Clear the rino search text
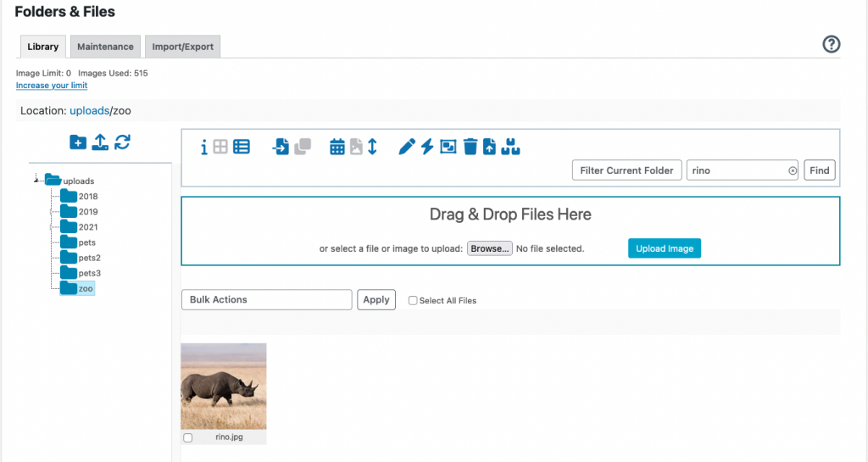This screenshot has height=462, width=868. tap(793, 171)
